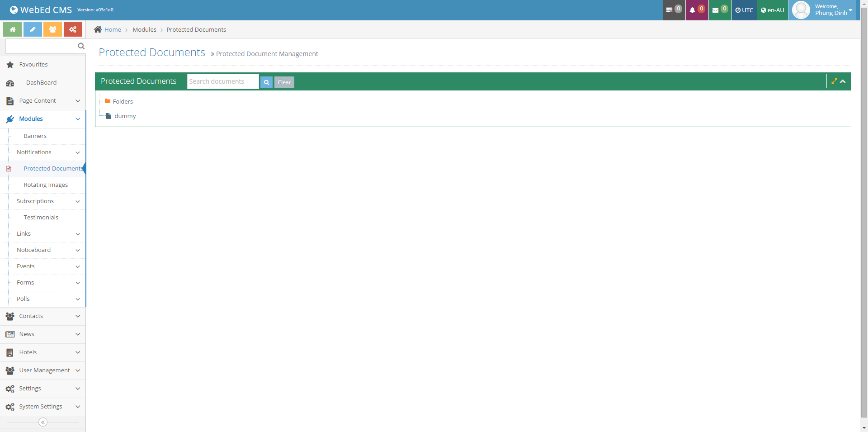Open the user profile dropdown

pos(822,10)
